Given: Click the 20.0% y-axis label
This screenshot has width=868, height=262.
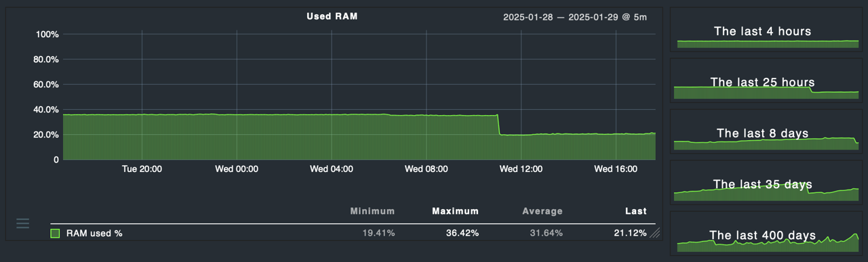Looking at the screenshot, I should (x=46, y=135).
